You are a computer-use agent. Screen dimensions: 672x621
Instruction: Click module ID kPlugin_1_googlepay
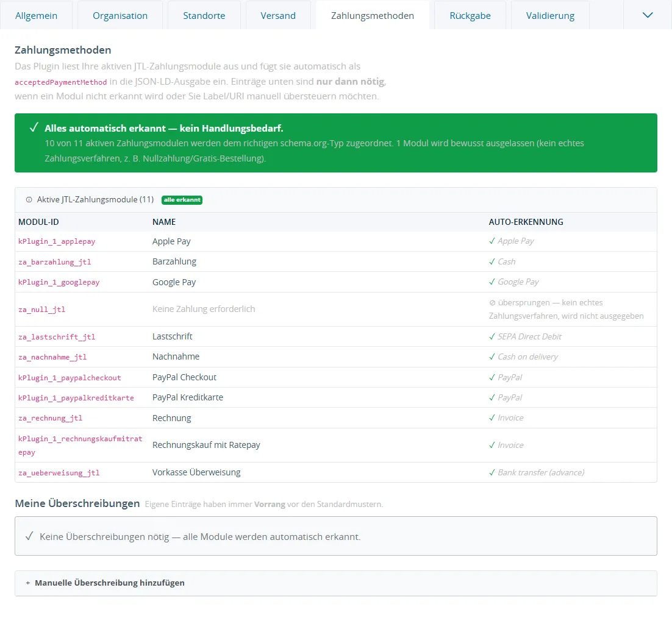point(59,282)
